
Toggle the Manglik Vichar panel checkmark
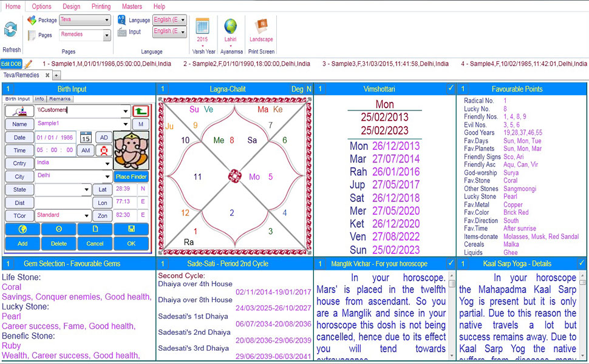click(x=451, y=263)
